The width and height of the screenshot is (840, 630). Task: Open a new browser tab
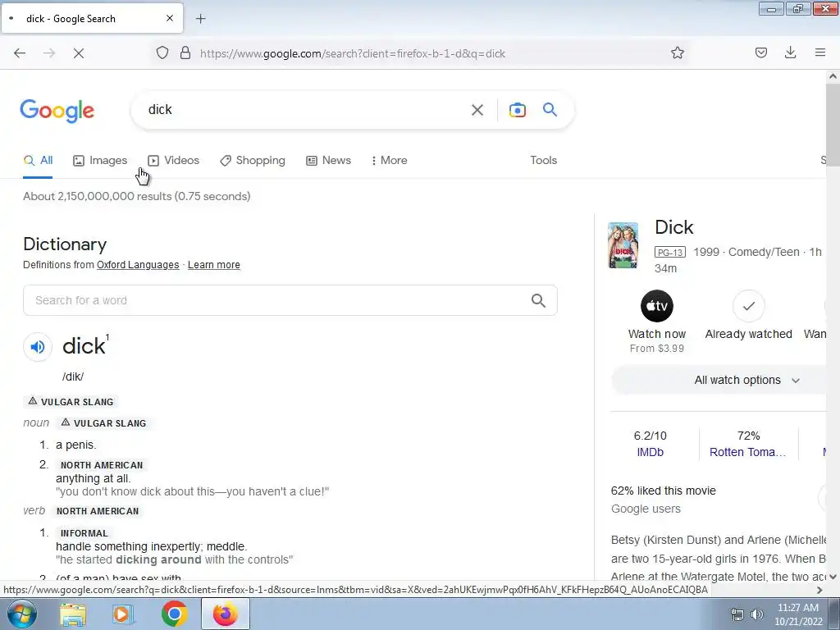pos(201,19)
